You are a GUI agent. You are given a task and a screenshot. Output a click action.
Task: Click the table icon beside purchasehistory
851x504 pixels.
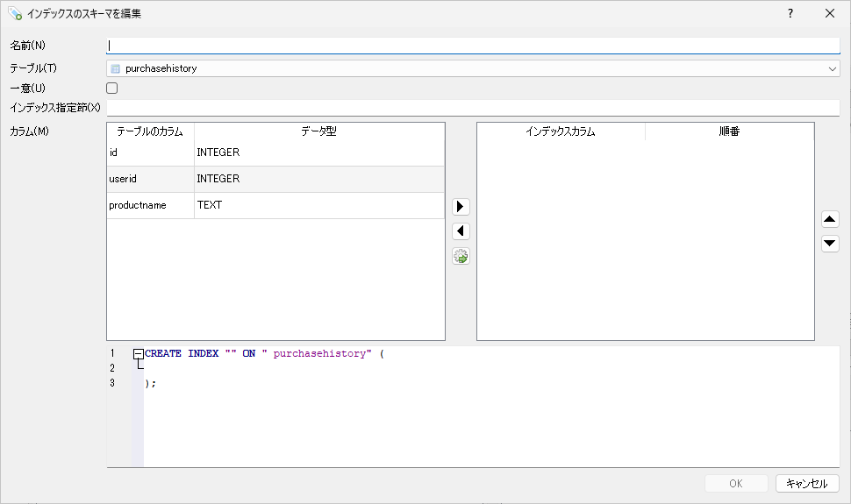pos(115,68)
